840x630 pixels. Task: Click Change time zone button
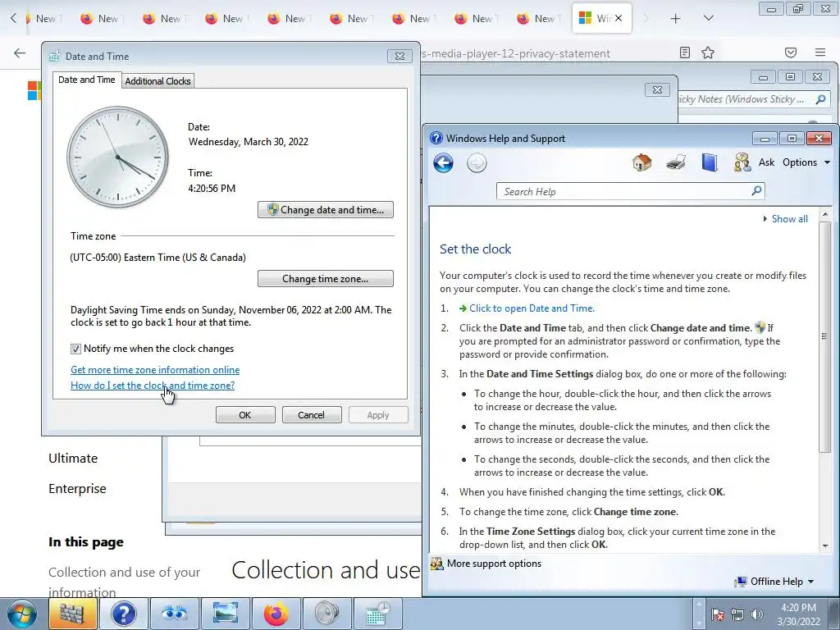pyautogui.click(x=325, y=279)
